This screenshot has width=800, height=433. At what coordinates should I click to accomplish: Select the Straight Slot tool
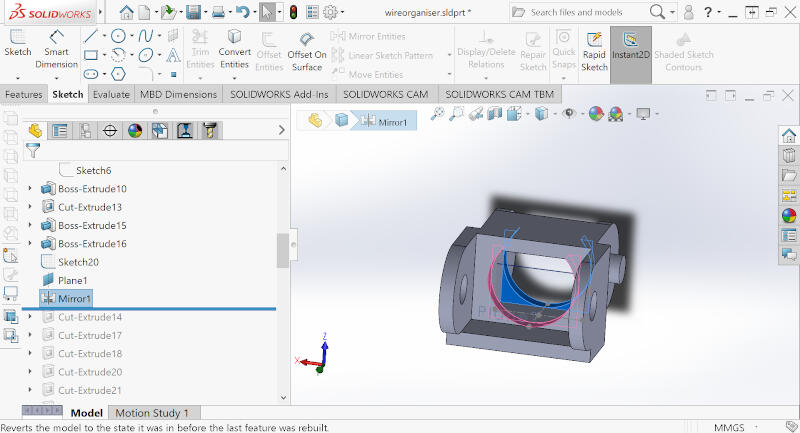tap(91, 74)
